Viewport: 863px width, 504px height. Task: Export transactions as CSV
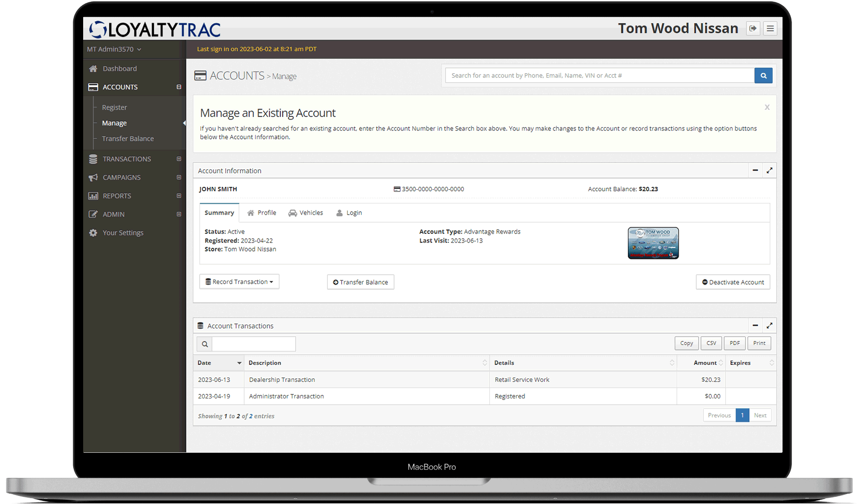711,343
